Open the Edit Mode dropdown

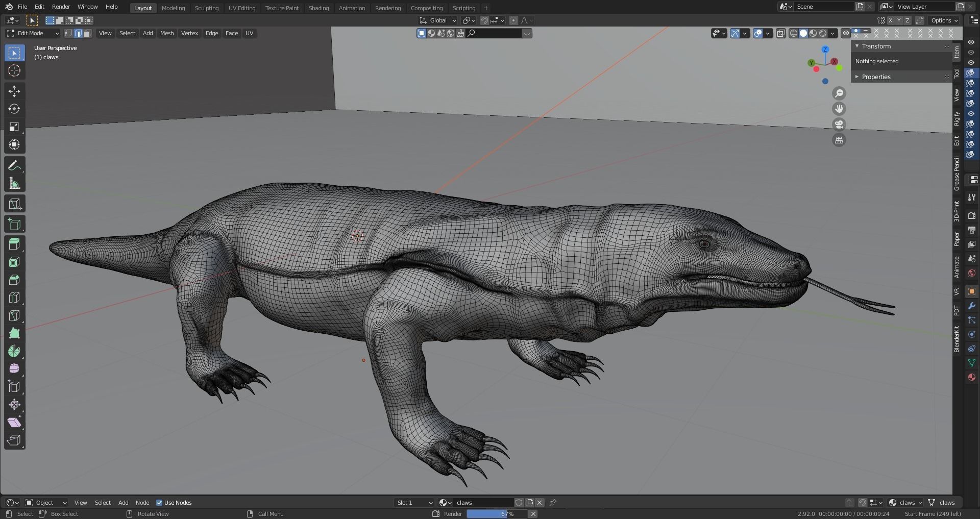[x=33, y=33]
